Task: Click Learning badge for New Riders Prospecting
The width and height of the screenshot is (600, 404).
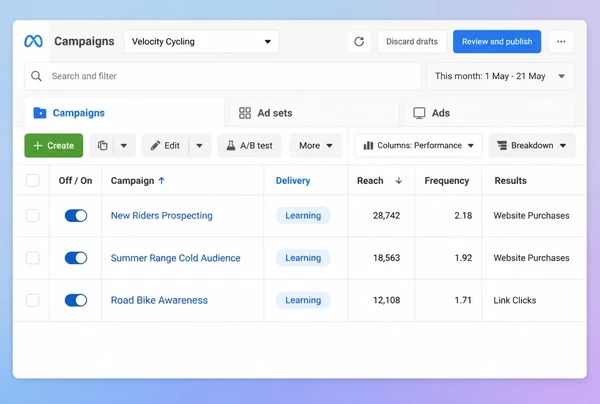Action: (x=303, y=215)
